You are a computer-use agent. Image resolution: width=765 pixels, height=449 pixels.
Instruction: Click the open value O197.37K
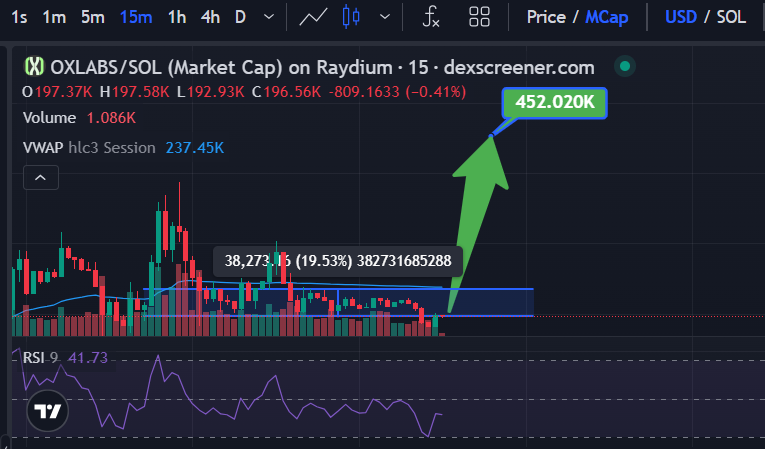[57, 92]
